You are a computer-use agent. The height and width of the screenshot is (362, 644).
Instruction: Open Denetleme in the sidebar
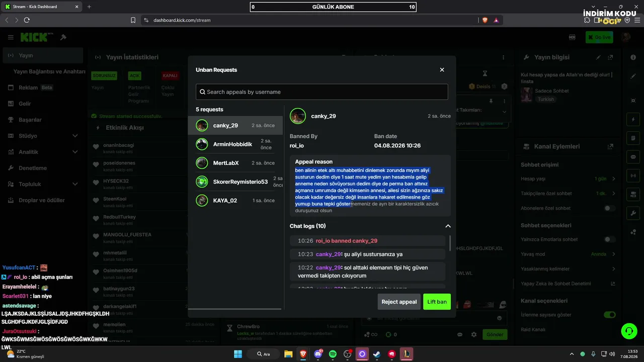tap(43, 168)
